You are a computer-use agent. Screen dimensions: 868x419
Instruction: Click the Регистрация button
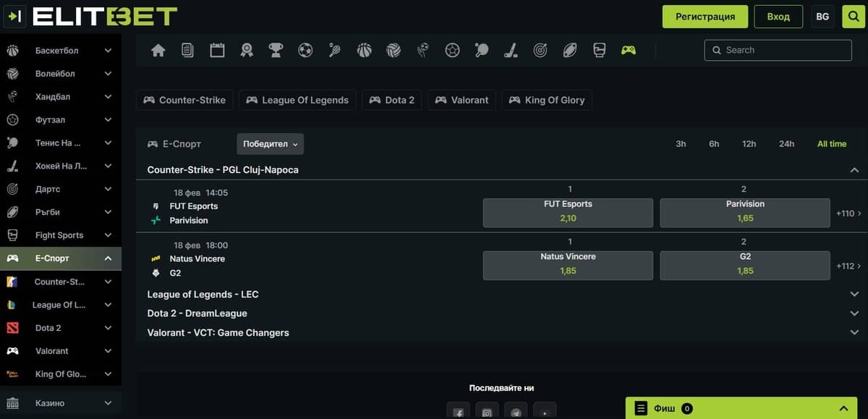(x=705, y=17)
